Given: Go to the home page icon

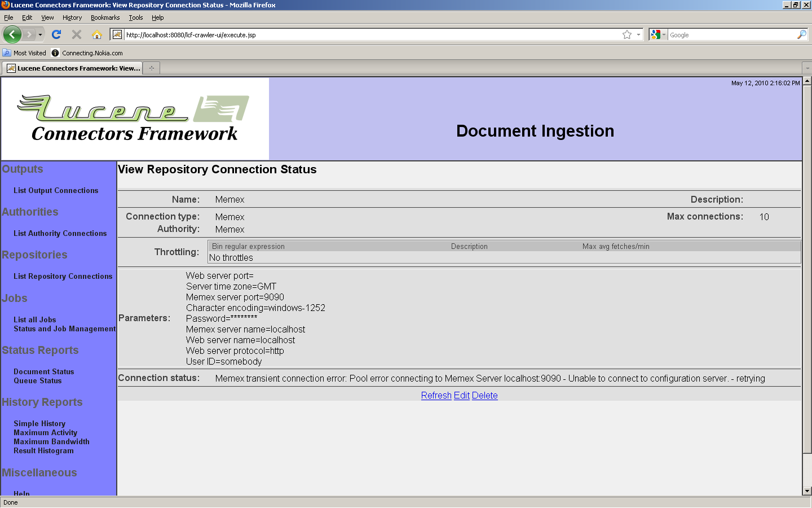Looking at the screenshot, I should tap(97, 34).
